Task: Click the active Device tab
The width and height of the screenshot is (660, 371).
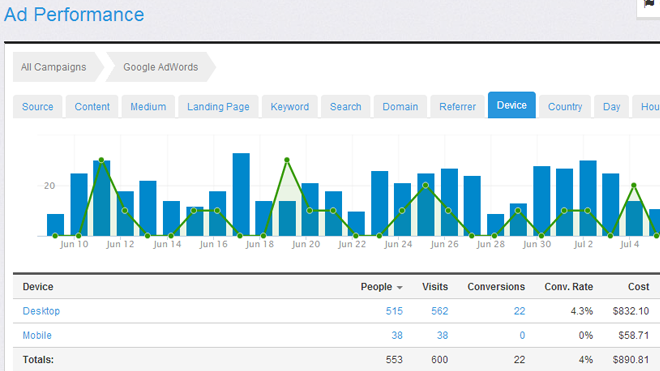Action: (x=512, y=105)
